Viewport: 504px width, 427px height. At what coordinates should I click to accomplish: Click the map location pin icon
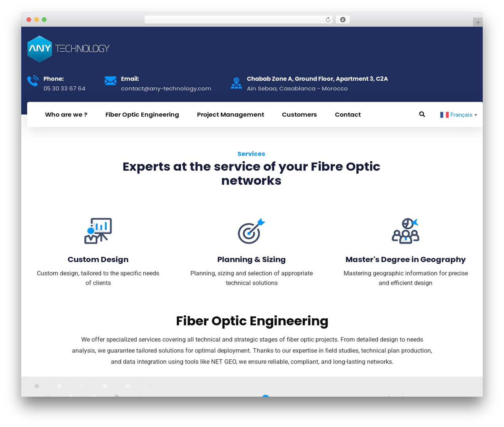pyautogui.click(x=236, y=83)
